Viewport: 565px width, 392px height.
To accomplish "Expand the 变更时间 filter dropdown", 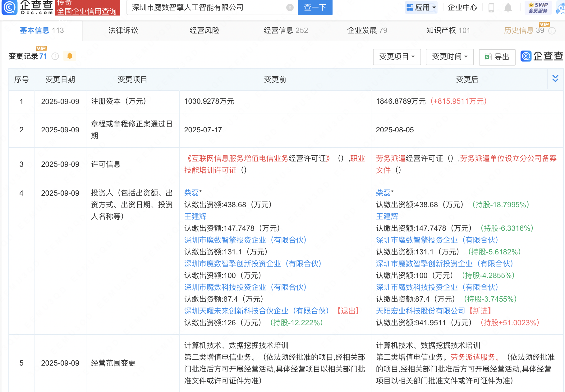I will click(x=449, y=57).
